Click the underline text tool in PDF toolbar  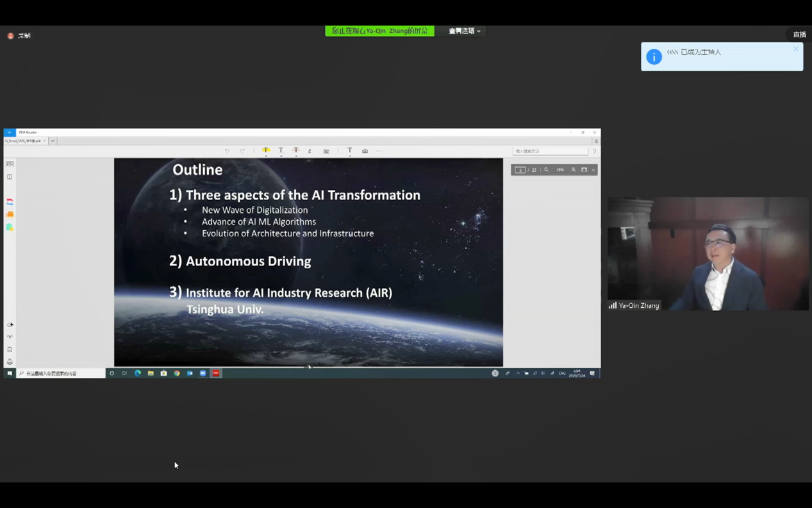pos(281,151)
